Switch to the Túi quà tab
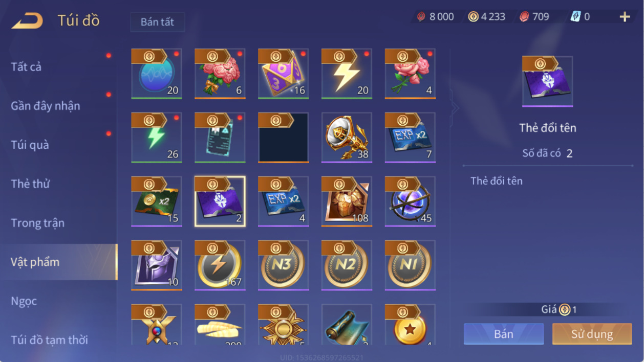This screenshot has height=362, width=644. [30, 145]
